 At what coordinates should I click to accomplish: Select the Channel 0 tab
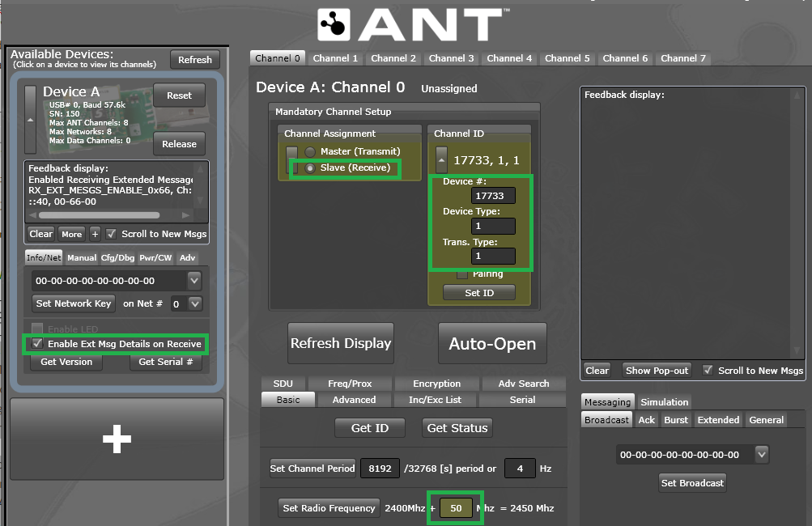[x=277, y=58]
